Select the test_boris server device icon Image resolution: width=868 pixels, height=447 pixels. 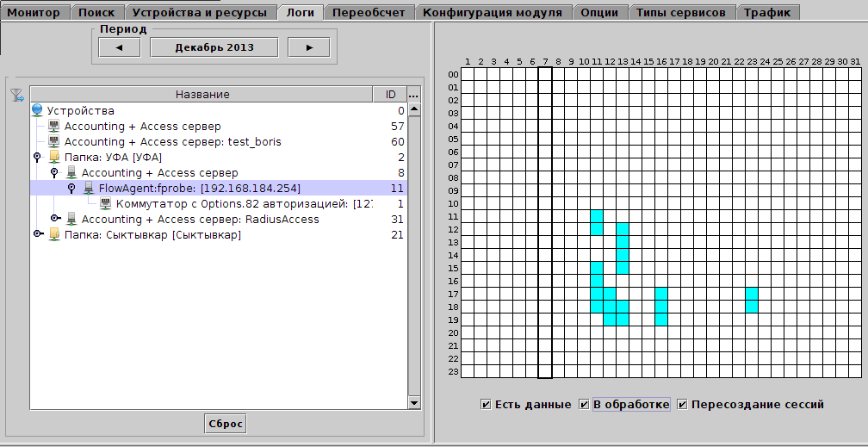point(54,141)
